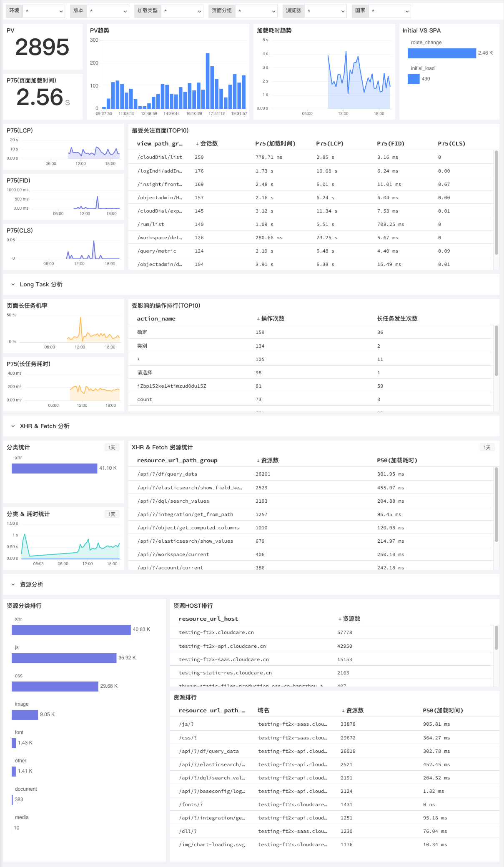Open the 加载类型 filter dropdown
The width and height of the screenshot is (504, 867).
click(182, 11)
